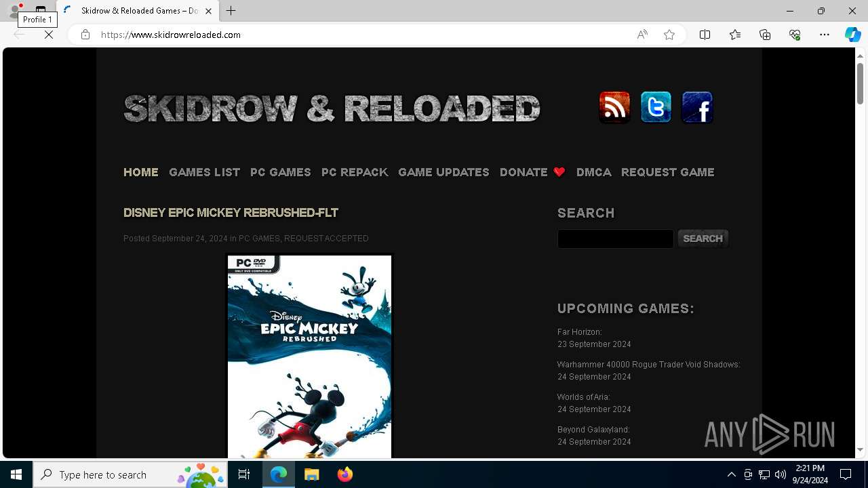
Task: Open Read aloud in address bar
Action: coord(642,35)
